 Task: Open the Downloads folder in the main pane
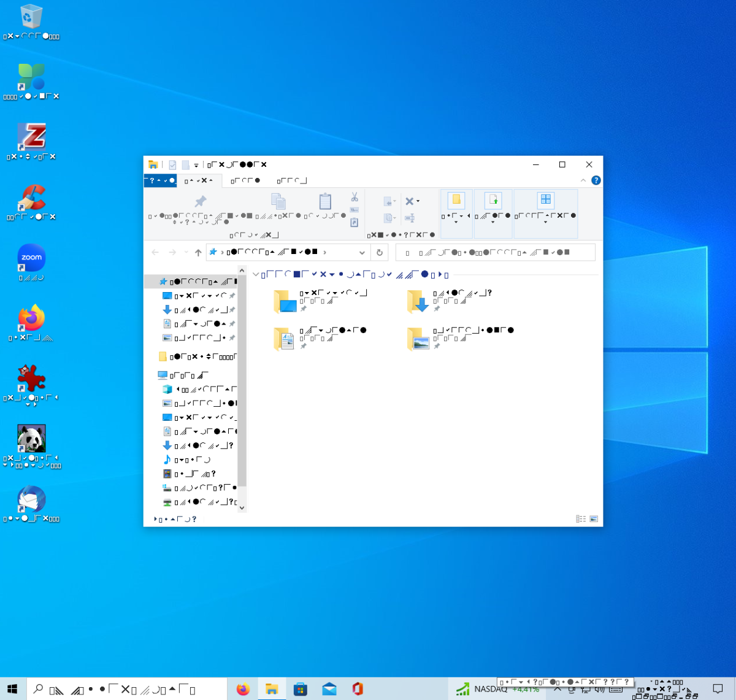pyautogui.click(x=419, y=301)
